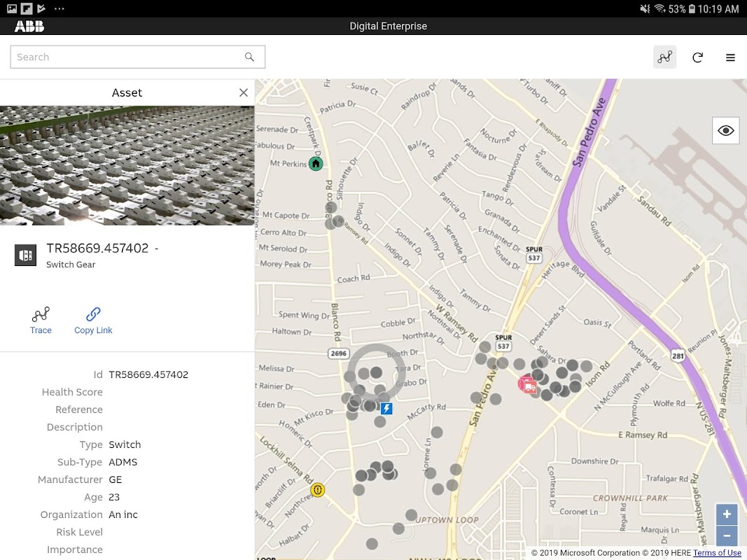Close the Asset panel
The height and width of the screenshot is (560, 747).
243,92
